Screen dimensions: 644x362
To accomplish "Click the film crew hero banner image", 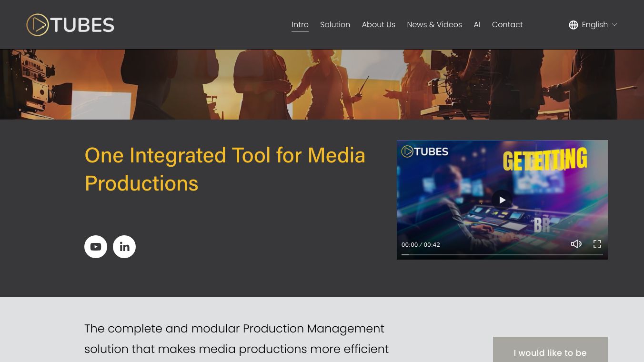I will click(x=322, y=84).
